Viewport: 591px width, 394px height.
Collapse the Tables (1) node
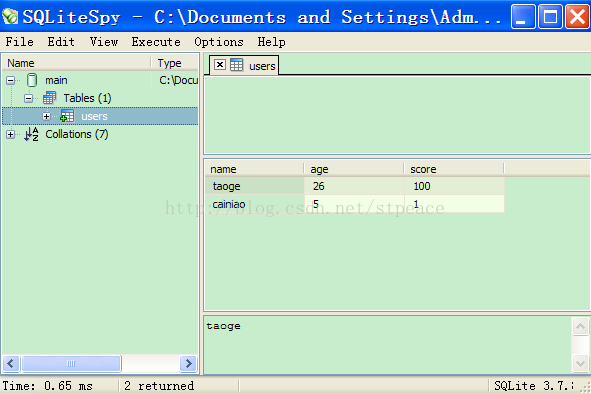(28, 98)
